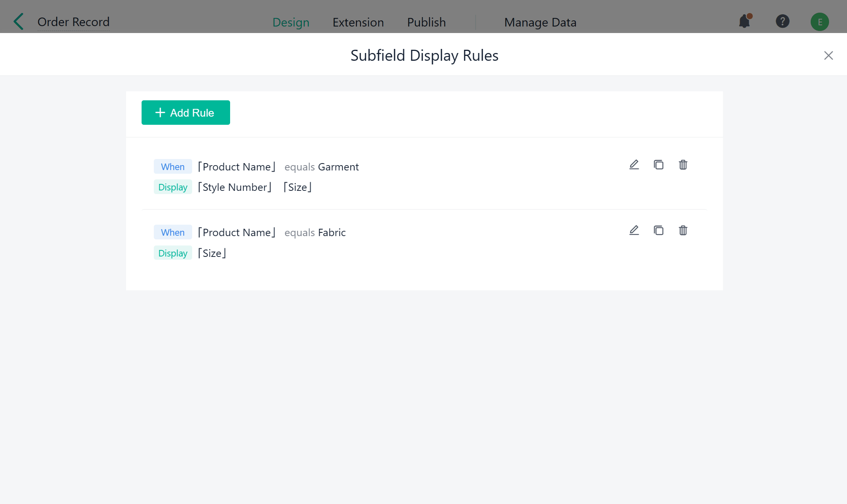This screenshot has width=847, height=504.
Task: Open the notifications bell
Action: [744, 22]
